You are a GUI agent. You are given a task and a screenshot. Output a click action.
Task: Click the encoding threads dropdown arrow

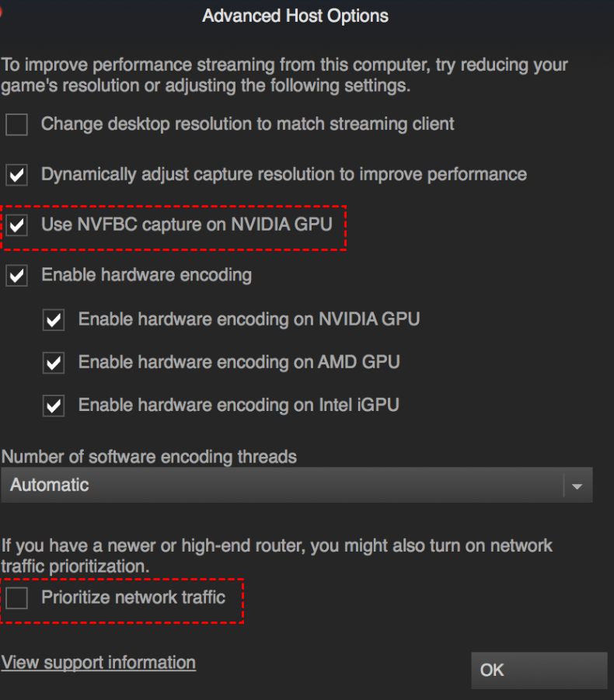[x=577, y=486]
